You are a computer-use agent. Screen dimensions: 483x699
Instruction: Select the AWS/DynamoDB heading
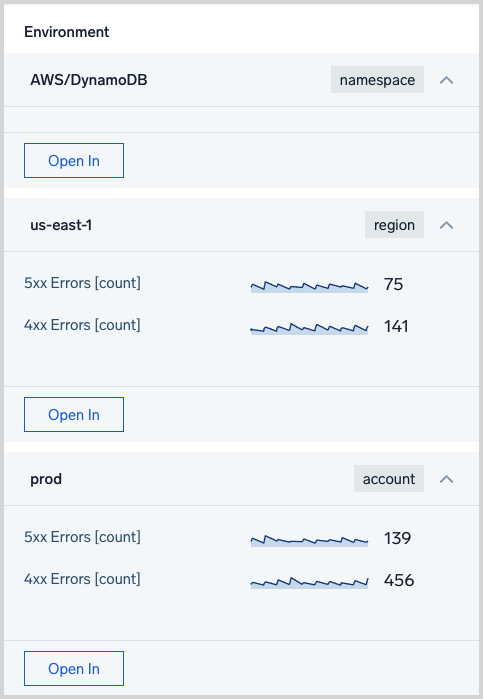point(89,80)
